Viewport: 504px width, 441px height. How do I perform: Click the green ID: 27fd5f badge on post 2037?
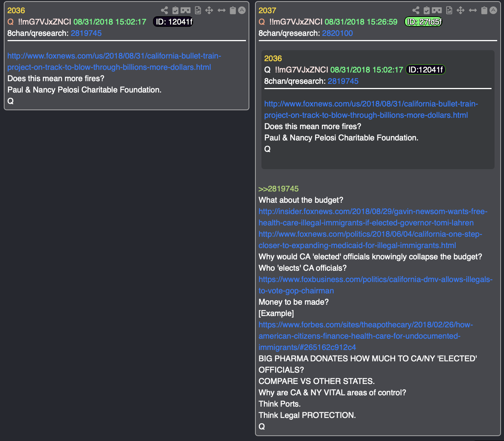tap(424, 22)
